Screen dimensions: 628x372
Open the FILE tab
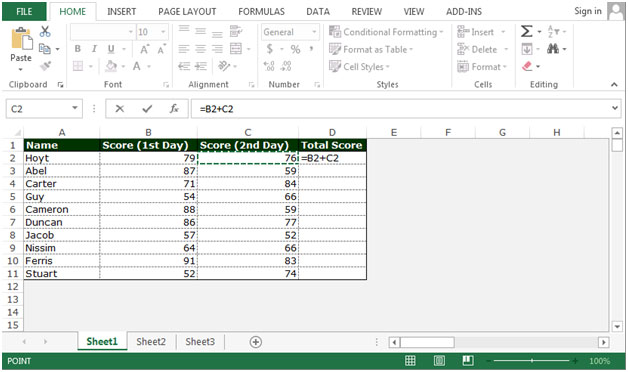(x=24, y=12)
